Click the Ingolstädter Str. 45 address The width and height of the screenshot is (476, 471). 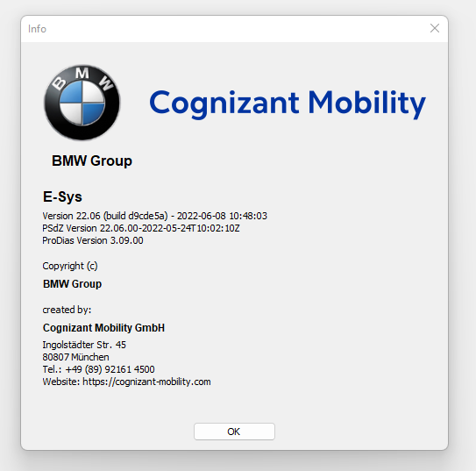(84, 345)
